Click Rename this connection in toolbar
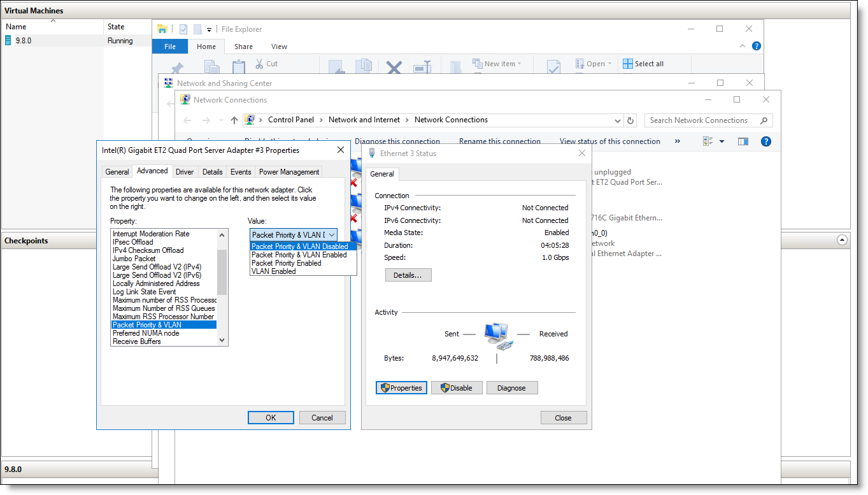Image resolution: width=868 pixels, height=495 pixels. click(x=500, y=141)
